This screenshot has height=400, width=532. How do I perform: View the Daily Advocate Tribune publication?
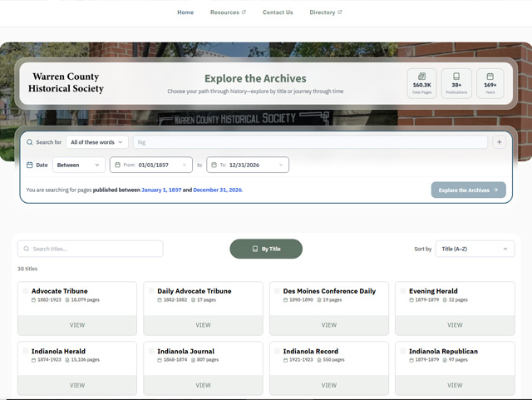click(x=203, y=325)
